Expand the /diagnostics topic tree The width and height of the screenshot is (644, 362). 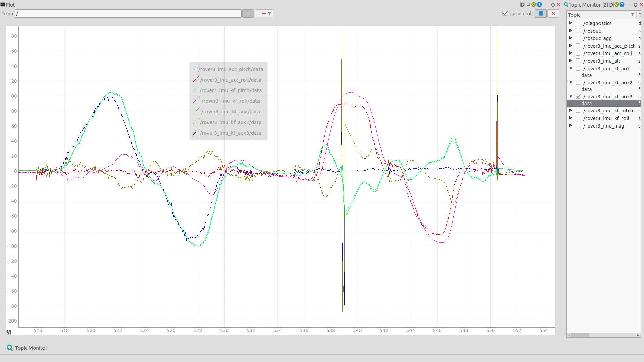571,23
